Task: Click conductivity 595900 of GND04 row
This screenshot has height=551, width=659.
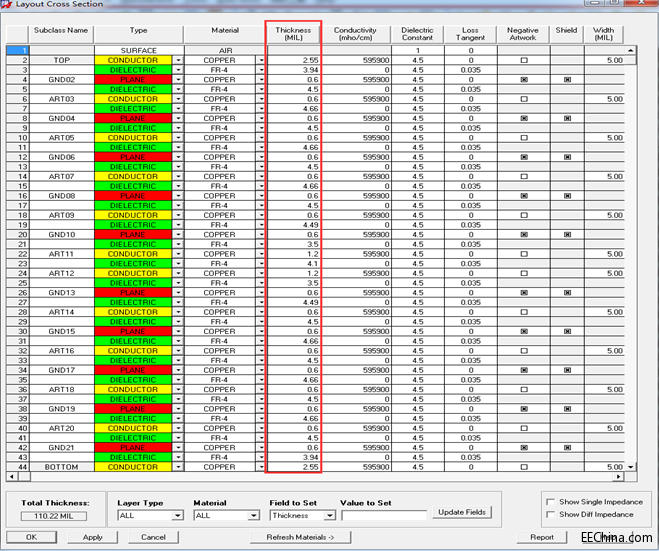Action: [357, 118]
